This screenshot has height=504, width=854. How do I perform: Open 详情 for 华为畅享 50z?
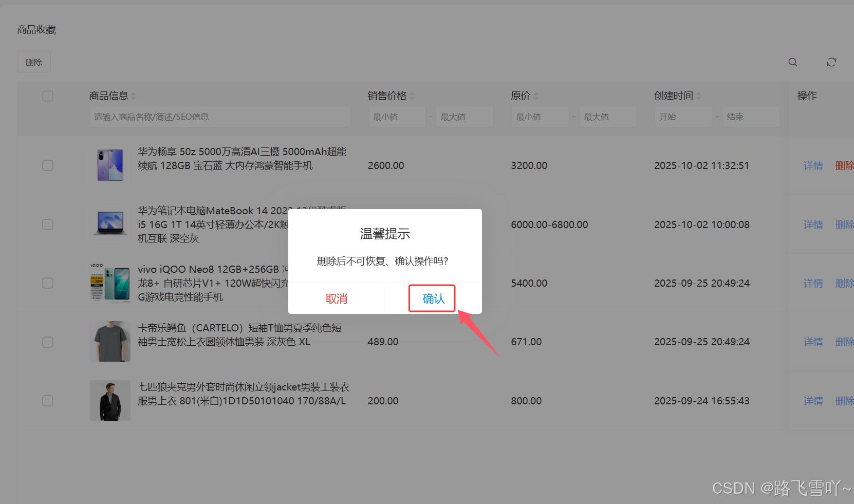(x=813, y=165)
